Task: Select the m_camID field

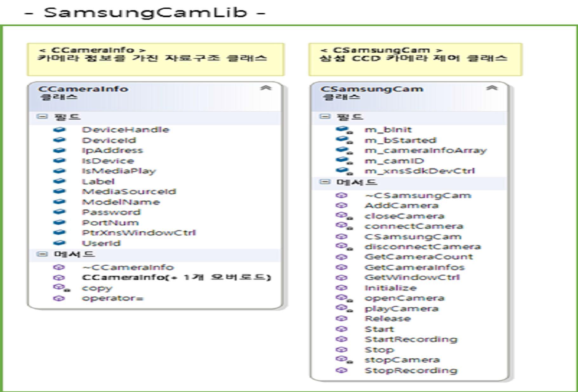Action: coord(394,161)
